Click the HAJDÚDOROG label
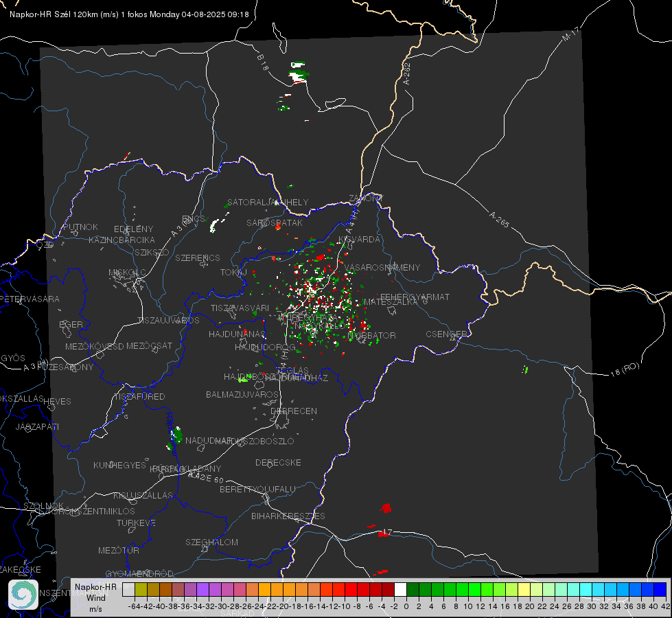Image resolution: width=672 pixels, height=618 pixels. (265, 347)
